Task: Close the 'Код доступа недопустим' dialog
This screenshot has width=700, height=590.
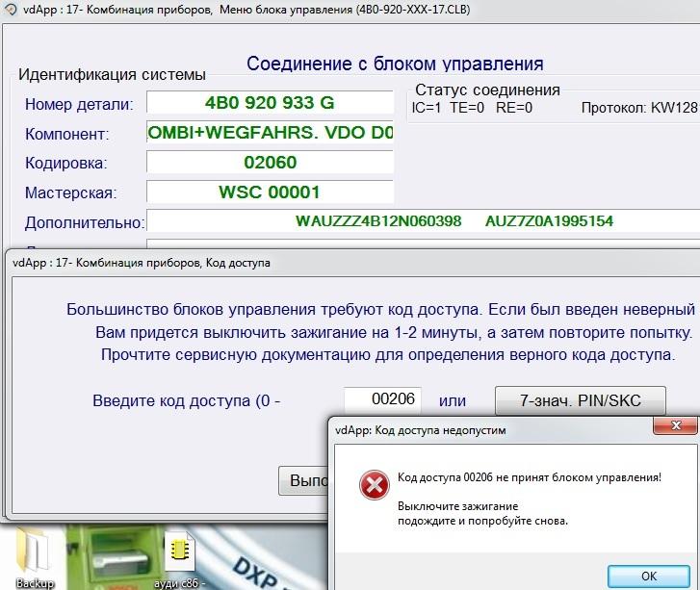Action: coord(675,425)
